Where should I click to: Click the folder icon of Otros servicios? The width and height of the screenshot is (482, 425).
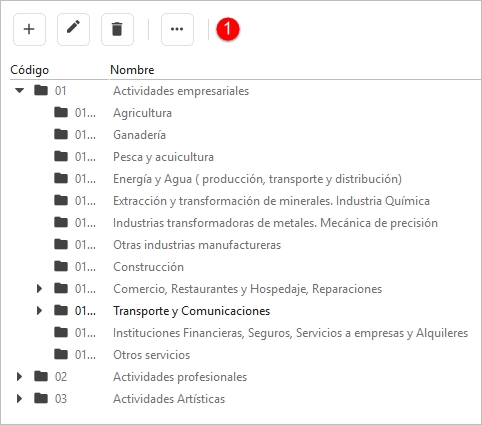click(x=61, y=354)
